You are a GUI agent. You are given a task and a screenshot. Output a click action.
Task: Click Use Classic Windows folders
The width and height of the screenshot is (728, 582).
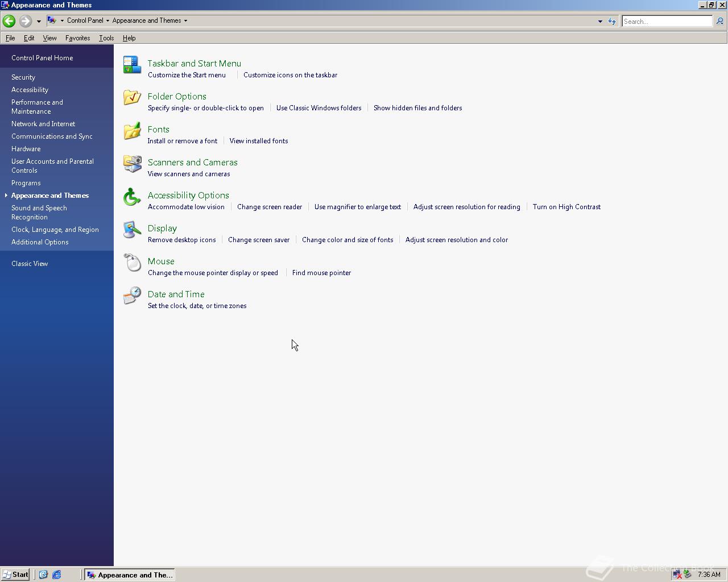[318, 108]
